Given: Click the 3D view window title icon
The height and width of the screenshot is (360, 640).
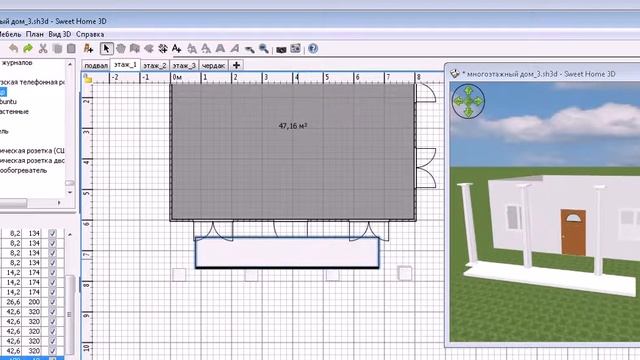Looking at the screenshot, I should click(x=454, y=74).
